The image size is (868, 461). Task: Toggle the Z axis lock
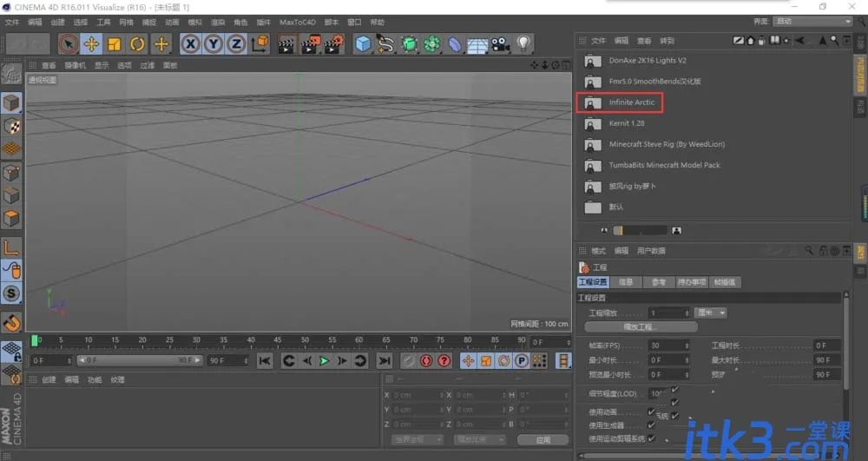point(236,43)
